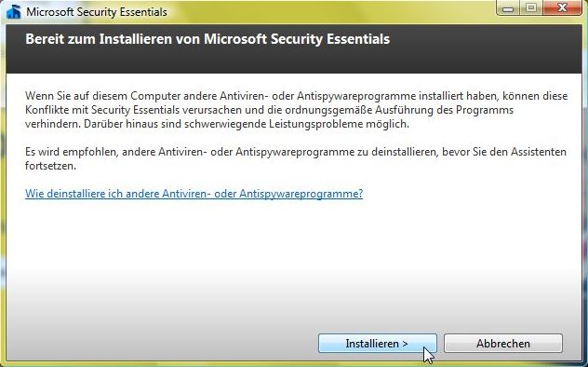
Task: Start setup with the Installieren button
Action: [377, 344]
